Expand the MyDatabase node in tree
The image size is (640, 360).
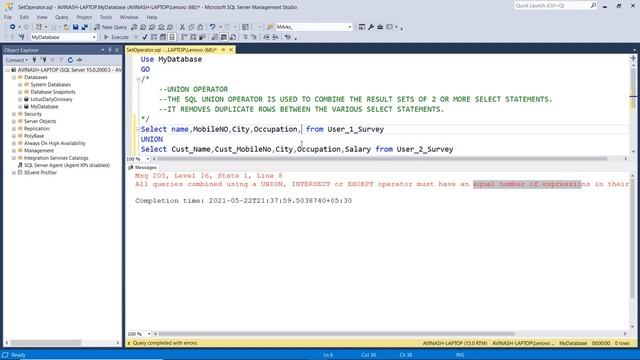20,107
